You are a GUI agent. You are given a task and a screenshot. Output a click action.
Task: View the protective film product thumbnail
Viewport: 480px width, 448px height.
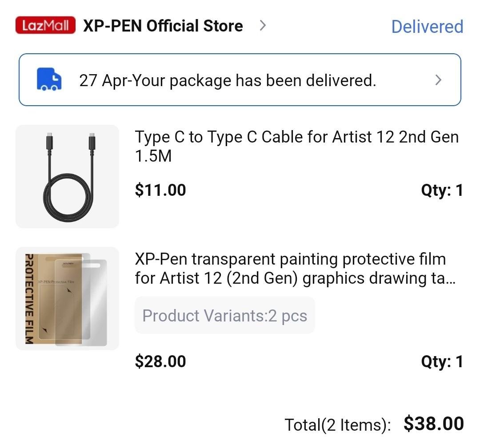click(67, 299)
